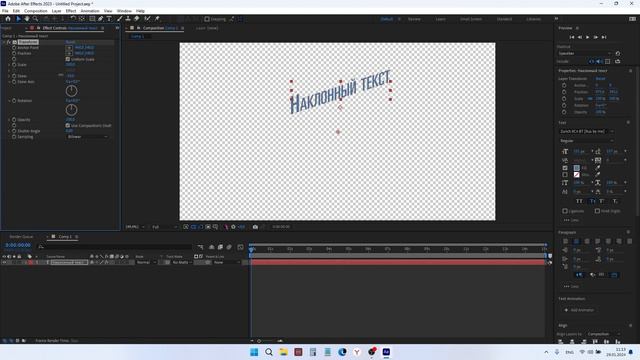Toggle the text Stroke checkbox
Image resolution: width=640 pixels, height=360 pixels.
565,175
